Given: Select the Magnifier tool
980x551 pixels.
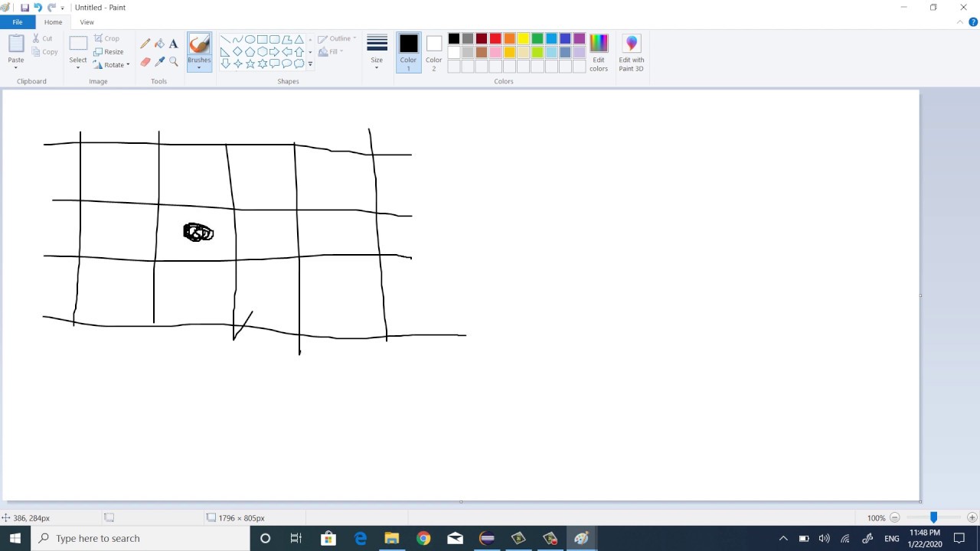Looking at the screenshot, I should click(x=174, y=62).
